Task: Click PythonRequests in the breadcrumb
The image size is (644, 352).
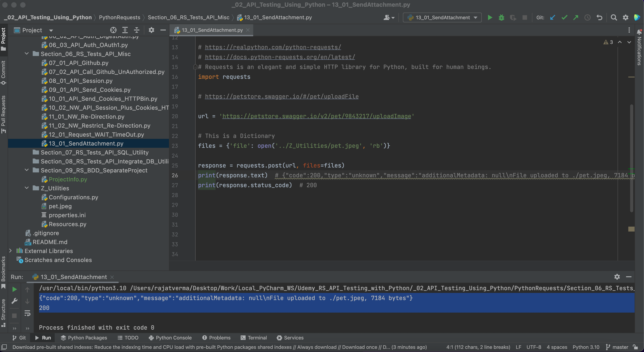Action: click(119, 17)
